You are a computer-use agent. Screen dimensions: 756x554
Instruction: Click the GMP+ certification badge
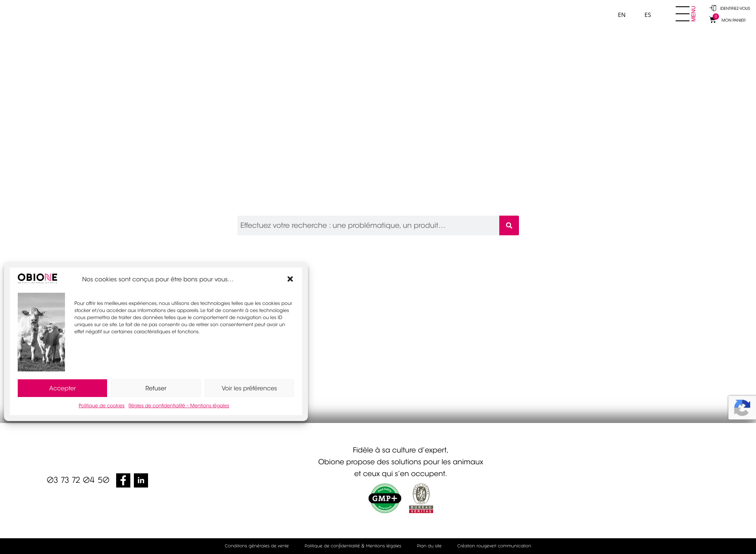point(385,498)
